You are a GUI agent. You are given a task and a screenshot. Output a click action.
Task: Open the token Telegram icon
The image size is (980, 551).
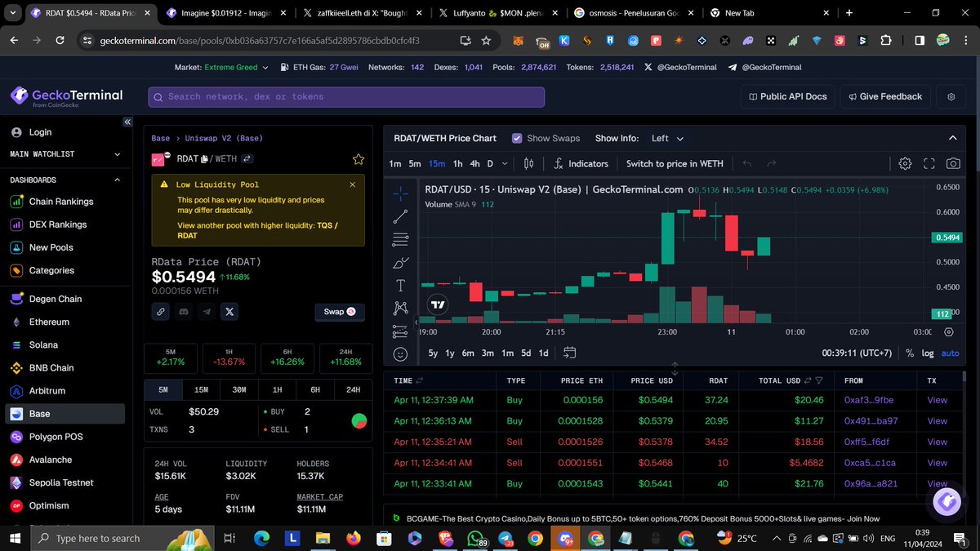207,311
